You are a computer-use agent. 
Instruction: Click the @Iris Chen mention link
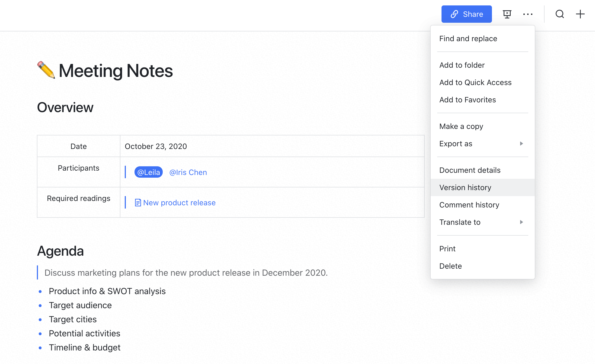tap(188, 172)
